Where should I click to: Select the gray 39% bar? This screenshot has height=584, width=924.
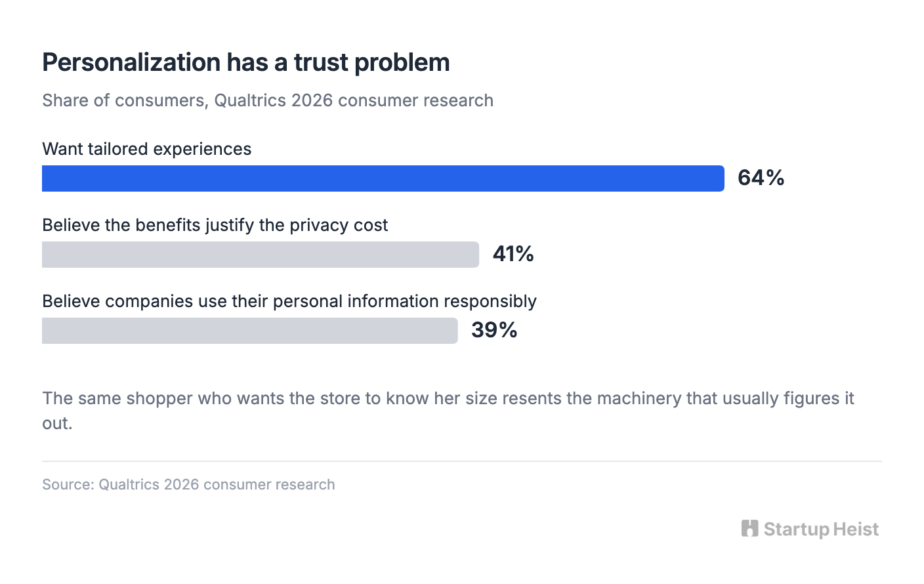coord(250,331)
